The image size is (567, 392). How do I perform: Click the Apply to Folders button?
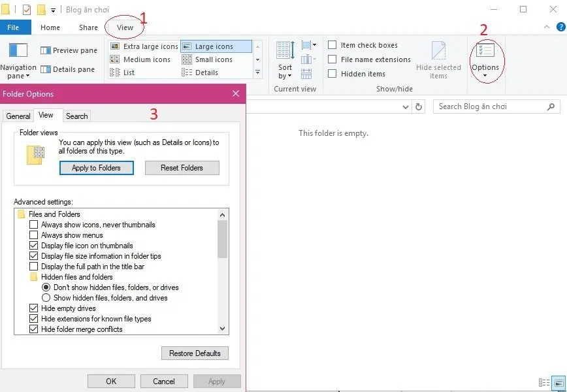click(x=96, y=168)
